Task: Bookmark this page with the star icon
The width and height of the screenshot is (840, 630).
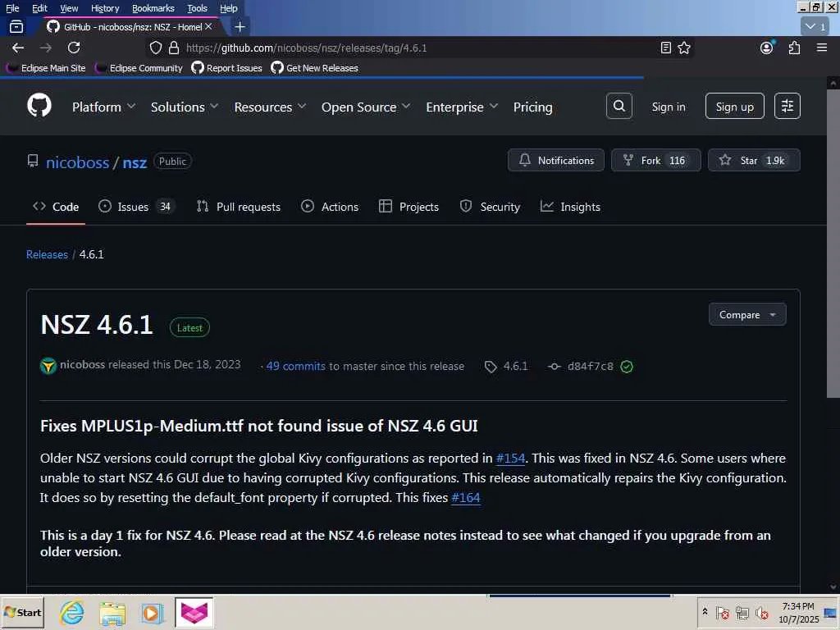Action: pyautogui.click(x=684, y=48)
